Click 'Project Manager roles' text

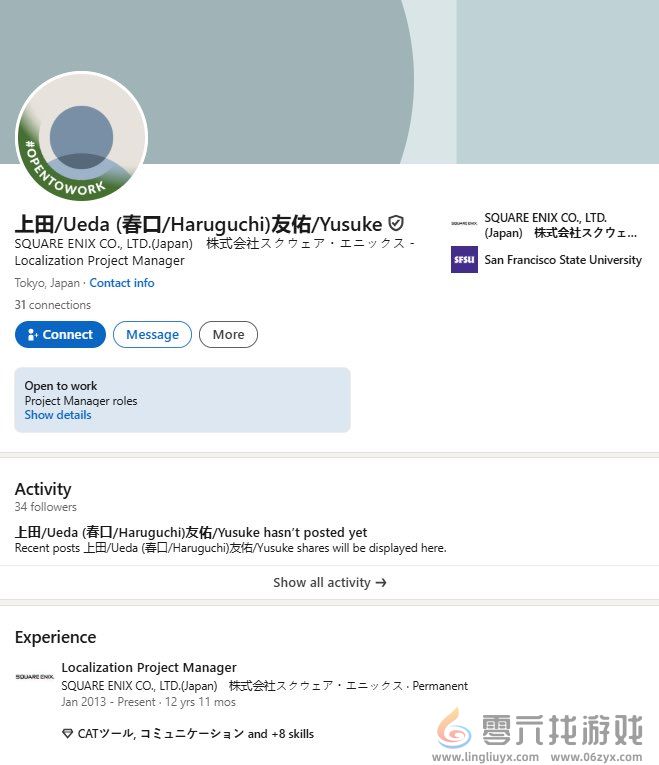coord(81,401)
